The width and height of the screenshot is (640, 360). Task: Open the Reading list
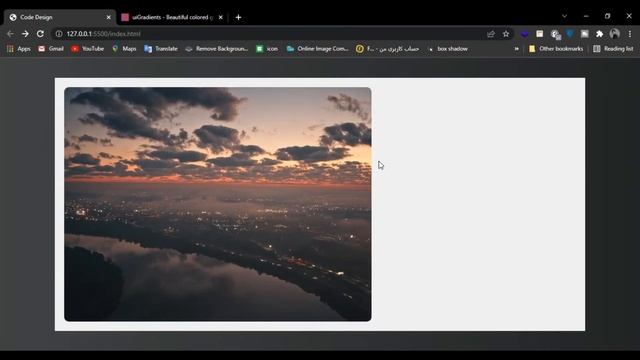click(613, 49)
